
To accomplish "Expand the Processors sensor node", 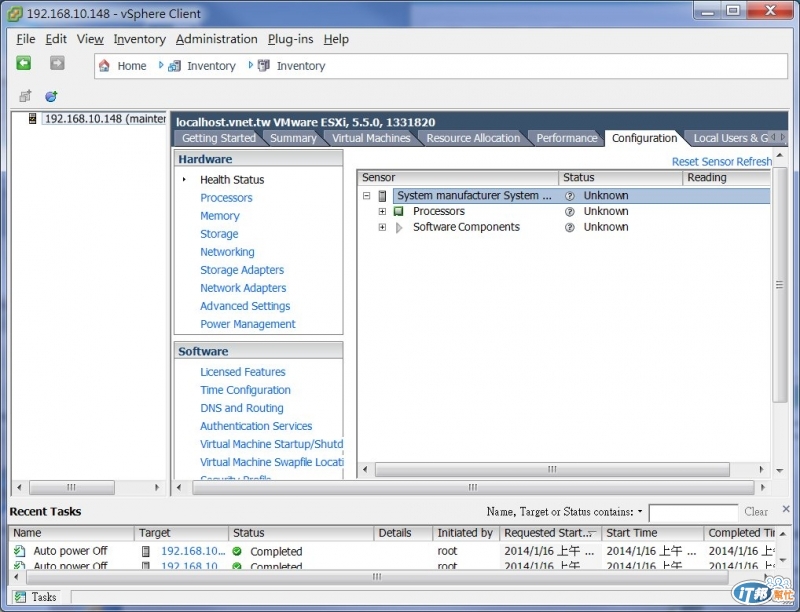I will (x=382, y=211).
